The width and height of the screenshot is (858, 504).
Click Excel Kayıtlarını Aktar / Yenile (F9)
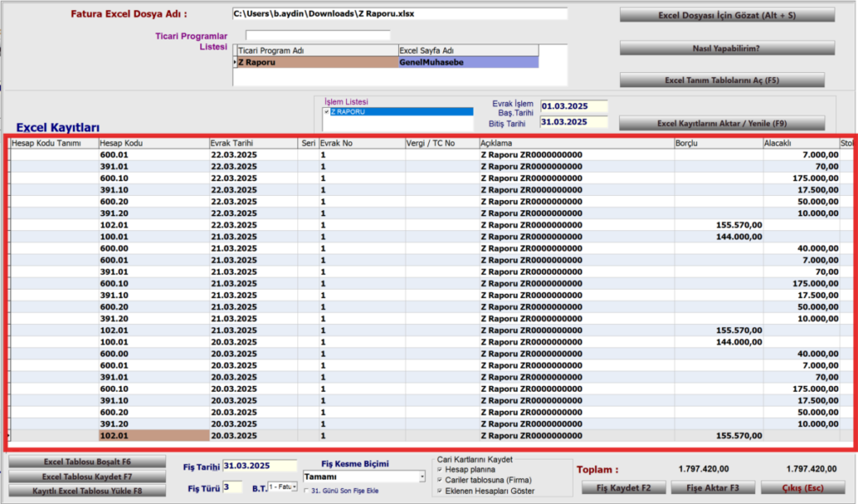tap(721, 124)
